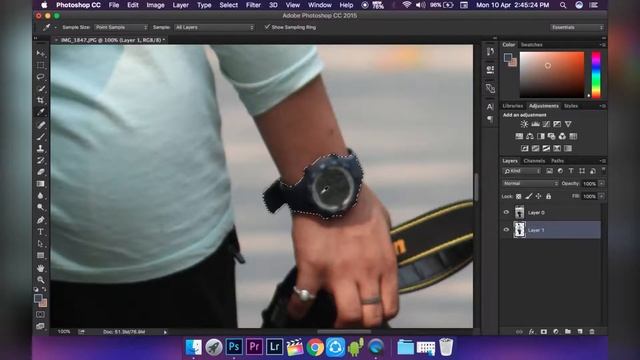Select the Pen tool

[40, 220]
